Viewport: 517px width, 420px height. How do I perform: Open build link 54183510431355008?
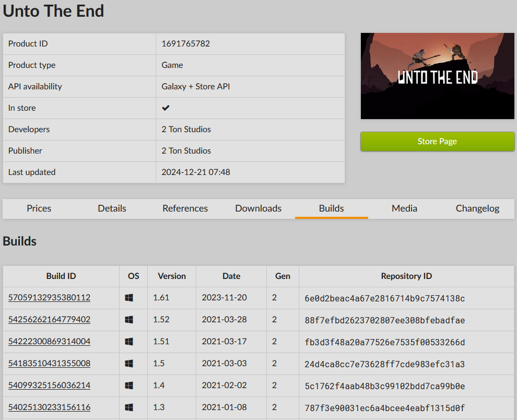pyautogui.click(x=49, y=364)
